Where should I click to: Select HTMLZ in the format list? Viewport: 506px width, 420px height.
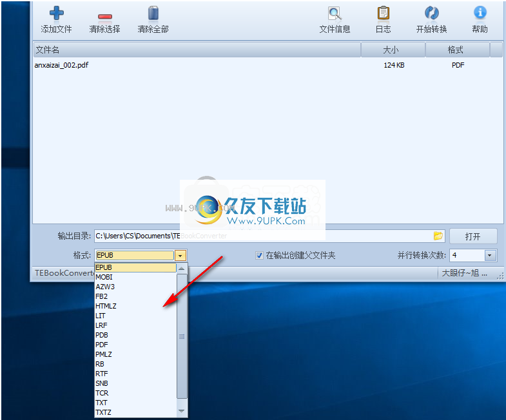click(x=135, y=306)
